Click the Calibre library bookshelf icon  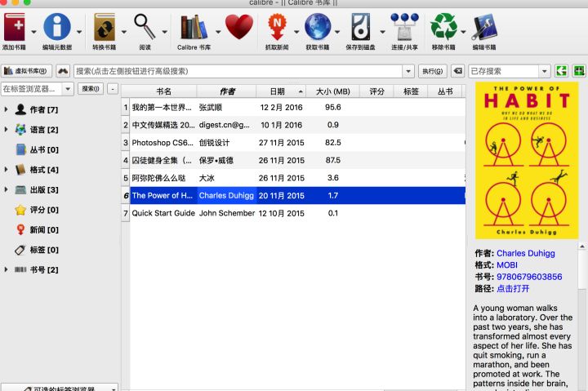(194, 27)
